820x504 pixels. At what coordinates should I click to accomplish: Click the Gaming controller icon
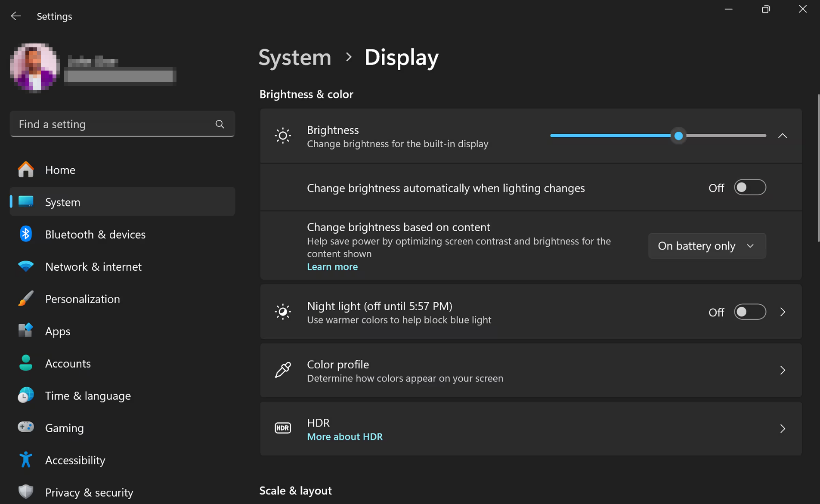click(x=26, y=427)
